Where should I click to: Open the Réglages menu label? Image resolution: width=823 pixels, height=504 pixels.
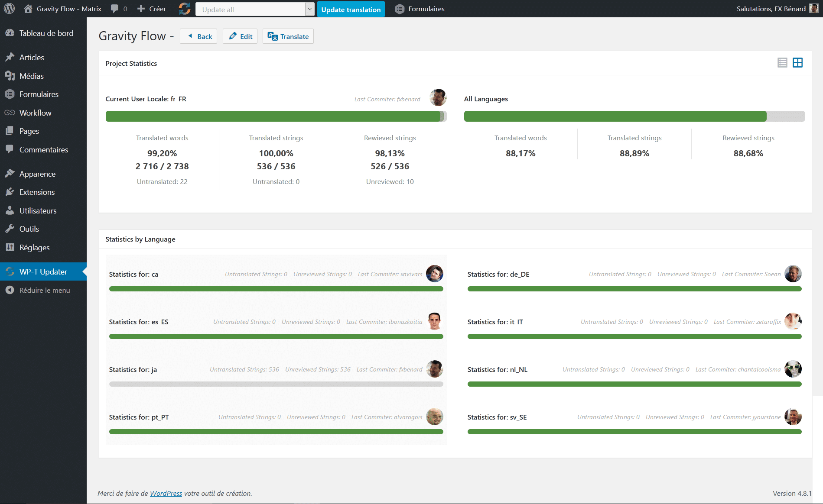35,248
